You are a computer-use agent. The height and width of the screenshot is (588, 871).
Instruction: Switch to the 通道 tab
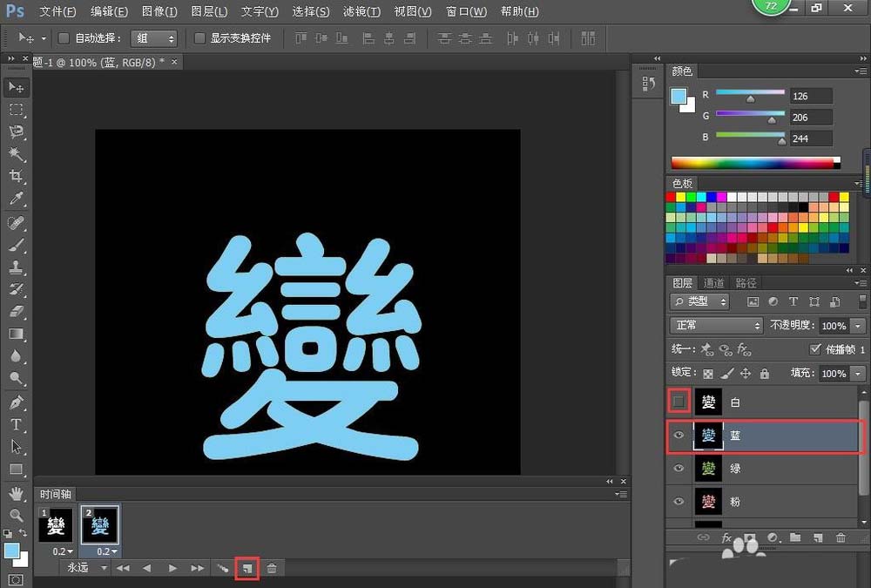coord(713,282)
